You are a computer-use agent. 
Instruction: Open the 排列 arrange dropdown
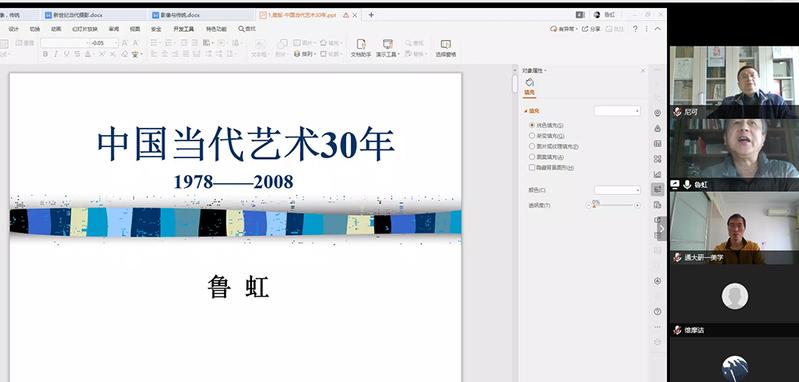pyautogui.click(x=305, y=54)
